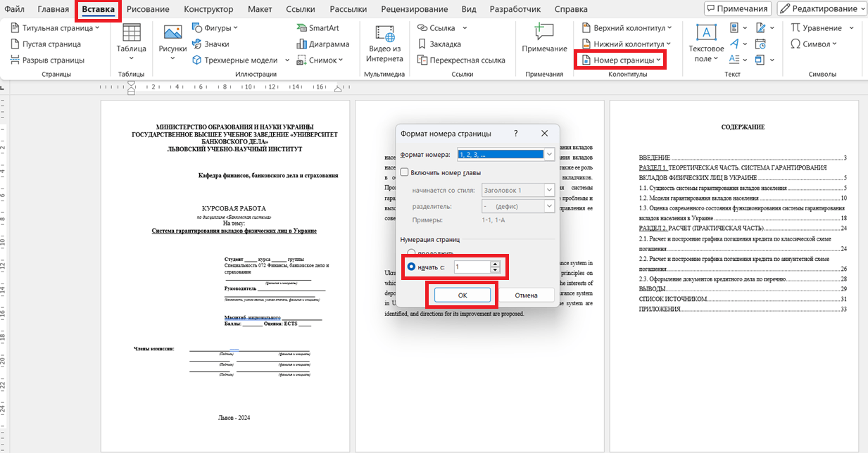The width and height of the screenshot is (868, 453).
Task: Expand начинается со стиля Заголовок 1 dropdown
Action: click(x=549, y=190)
